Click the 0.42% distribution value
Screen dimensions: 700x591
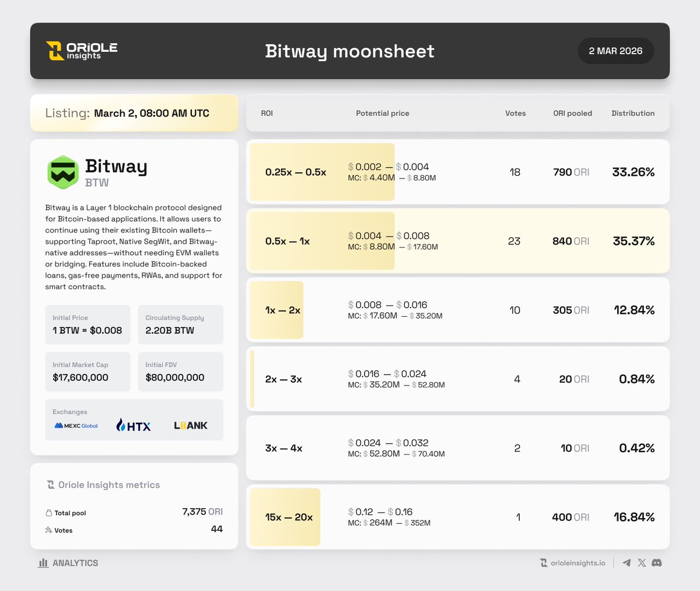[637, 448]
